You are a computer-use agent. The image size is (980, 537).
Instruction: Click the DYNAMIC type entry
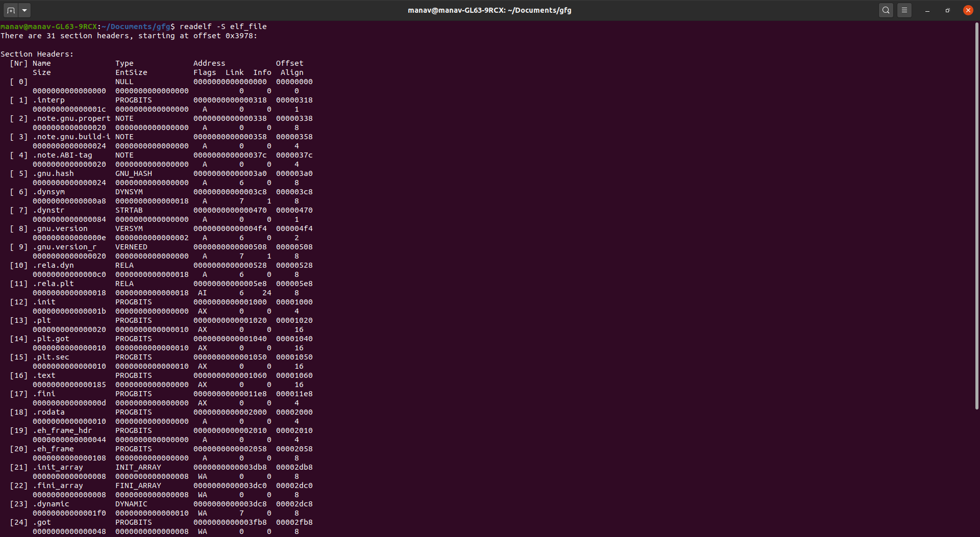[x=131, y=504]
